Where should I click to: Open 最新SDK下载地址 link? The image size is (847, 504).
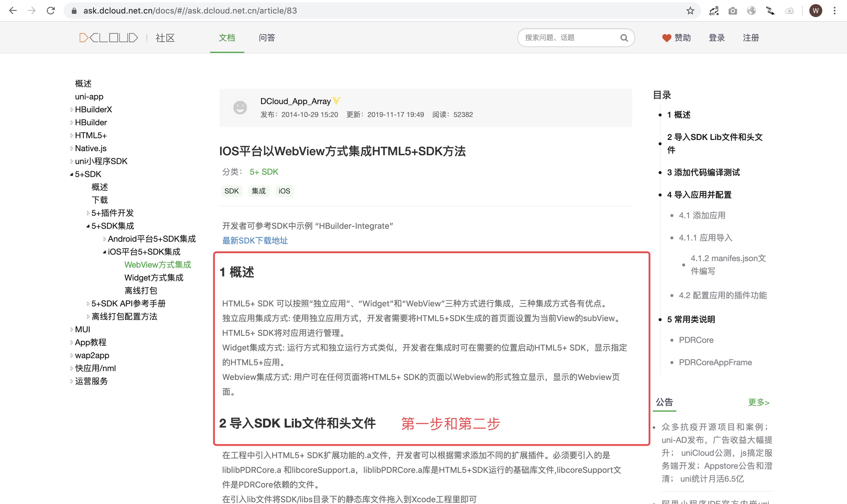point(255,241)
